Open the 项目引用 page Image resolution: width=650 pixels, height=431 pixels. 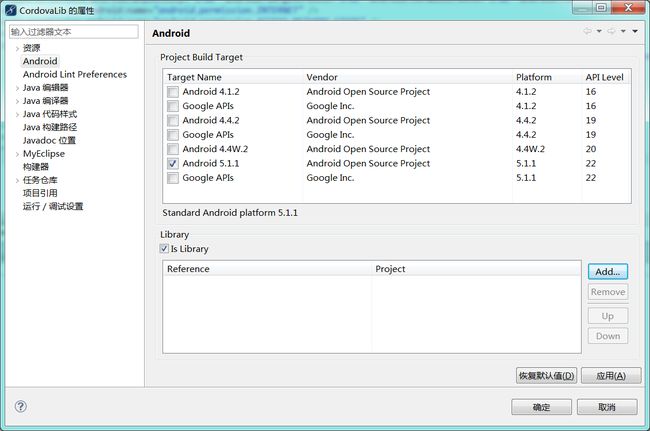pyautogui.click(x=40, y=193)
